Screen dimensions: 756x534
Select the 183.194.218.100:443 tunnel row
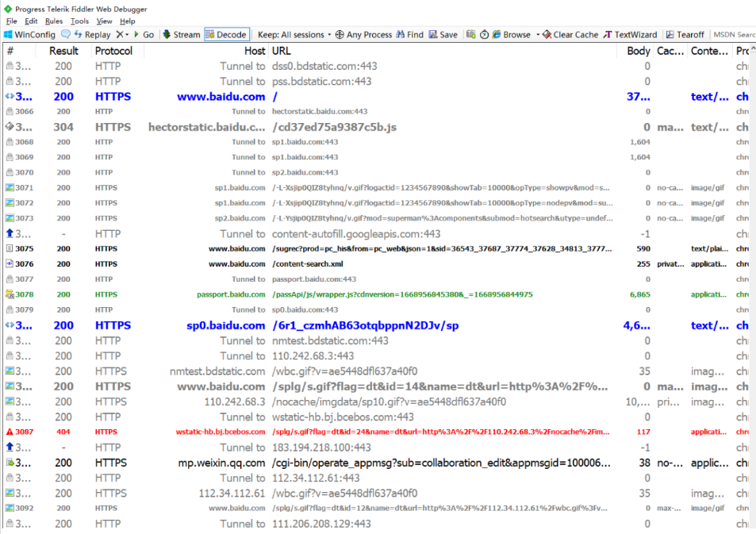[377, 448]
